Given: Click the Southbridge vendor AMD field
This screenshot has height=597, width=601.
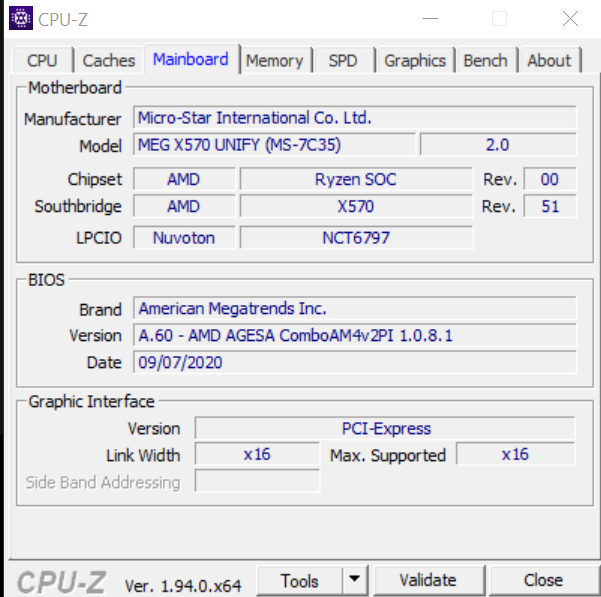Looking at the screenshot, I should tap(184, 206).
